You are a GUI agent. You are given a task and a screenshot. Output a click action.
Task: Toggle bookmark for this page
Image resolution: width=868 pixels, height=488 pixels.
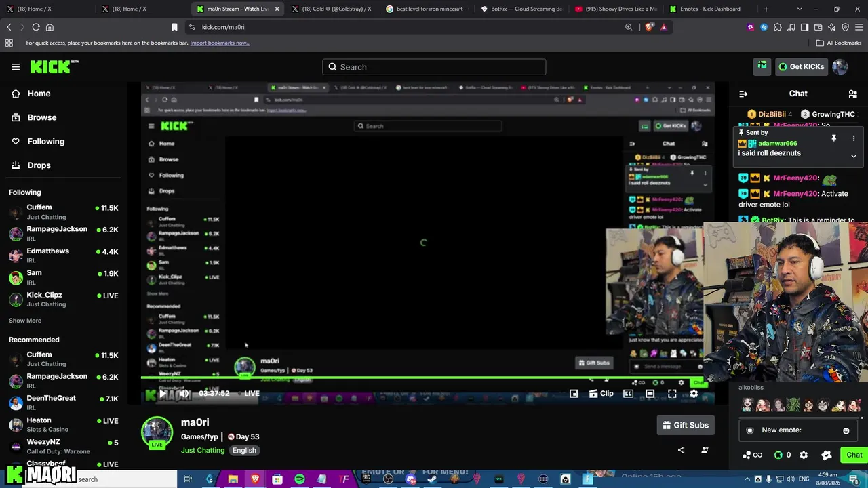[x=174, y=27]
